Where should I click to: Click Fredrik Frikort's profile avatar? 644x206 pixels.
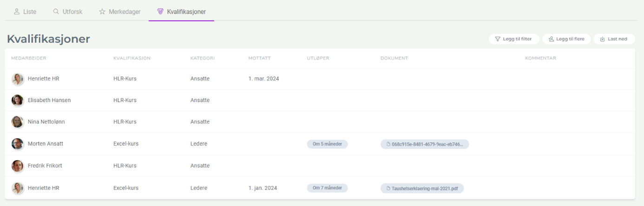(x=18, y=166)
